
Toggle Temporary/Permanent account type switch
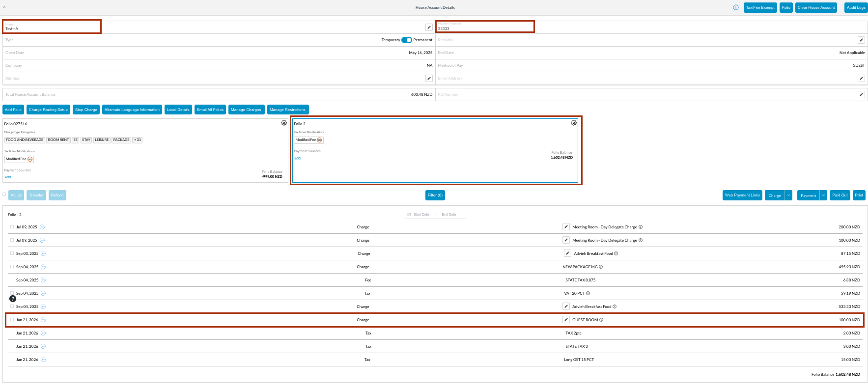tap(407, 40)
